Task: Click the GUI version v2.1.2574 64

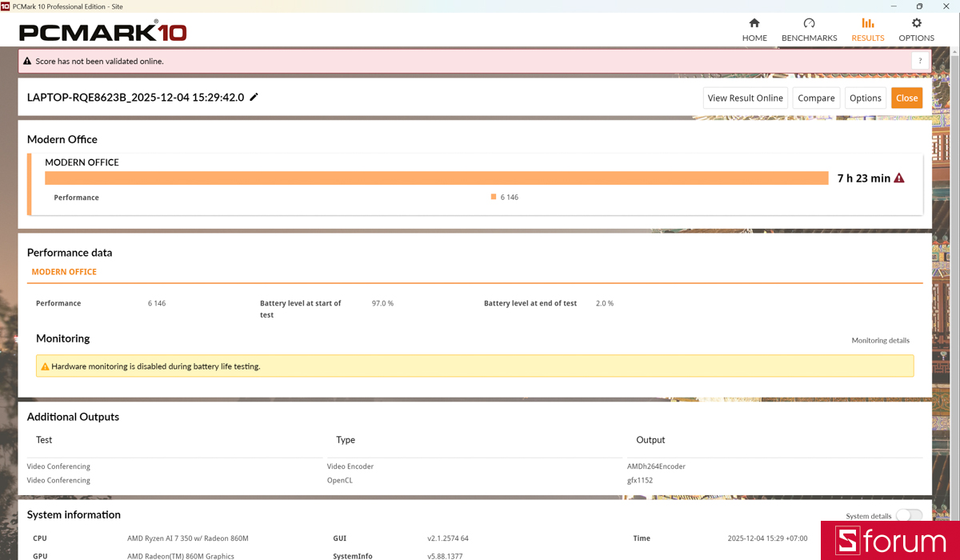Action: [x=448, y=538]
